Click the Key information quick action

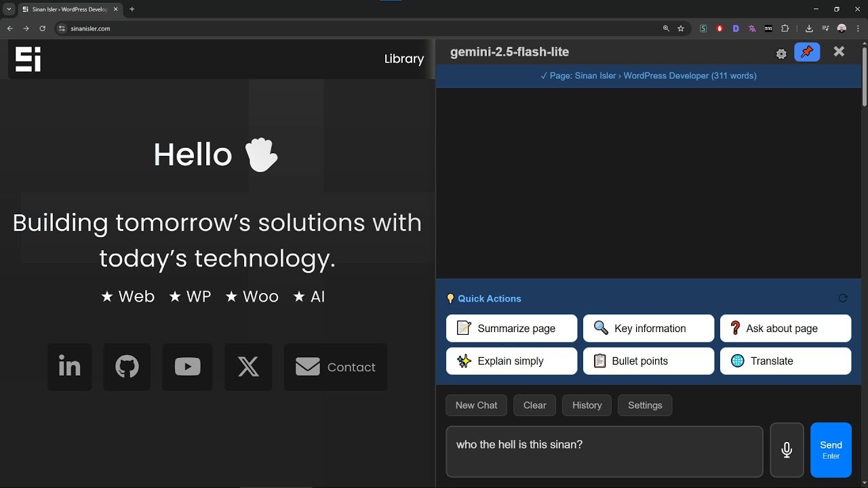[x=648, y=328]
